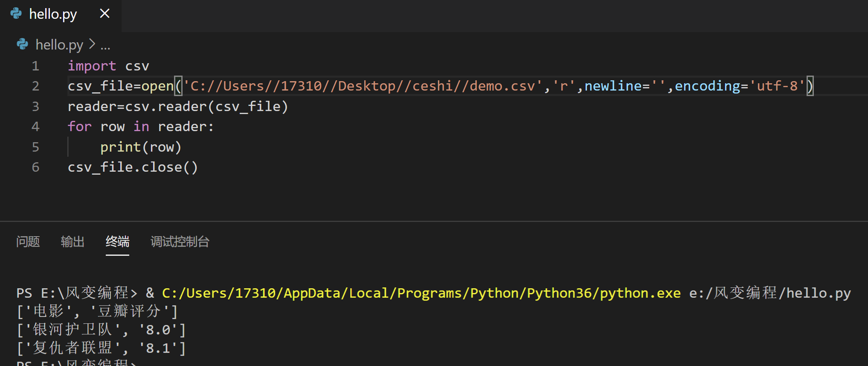This screenshot has height=366, width=868.
Task: Click the demo.csv file path string
Action: tap(362, 86)
